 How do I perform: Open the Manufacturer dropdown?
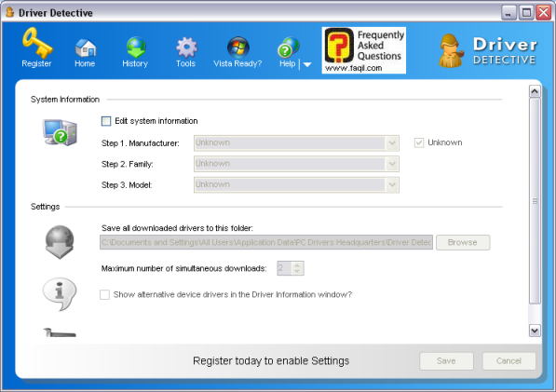(x=296, y=142)
